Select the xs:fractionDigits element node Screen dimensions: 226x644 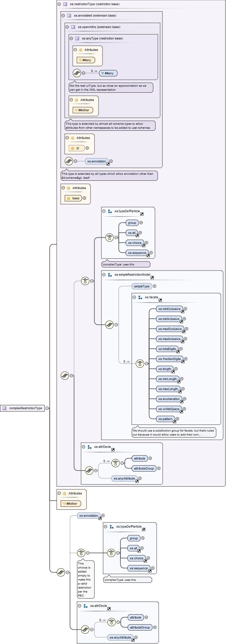tap(170, 359)
